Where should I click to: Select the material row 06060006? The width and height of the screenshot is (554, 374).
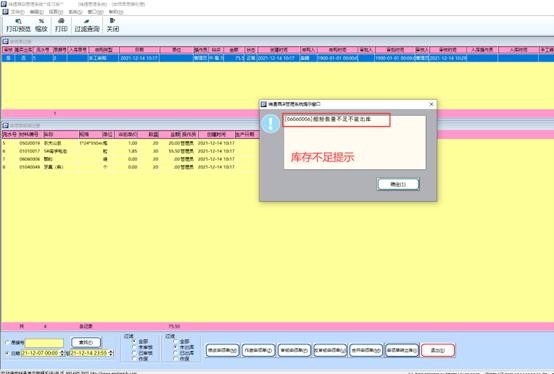point(130,159)
